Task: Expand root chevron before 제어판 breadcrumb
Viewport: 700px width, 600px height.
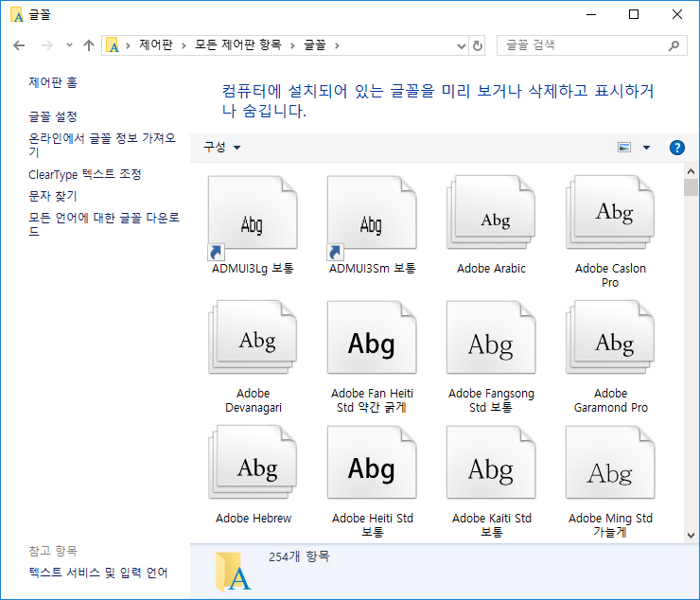Action: [x=128, y=45]
